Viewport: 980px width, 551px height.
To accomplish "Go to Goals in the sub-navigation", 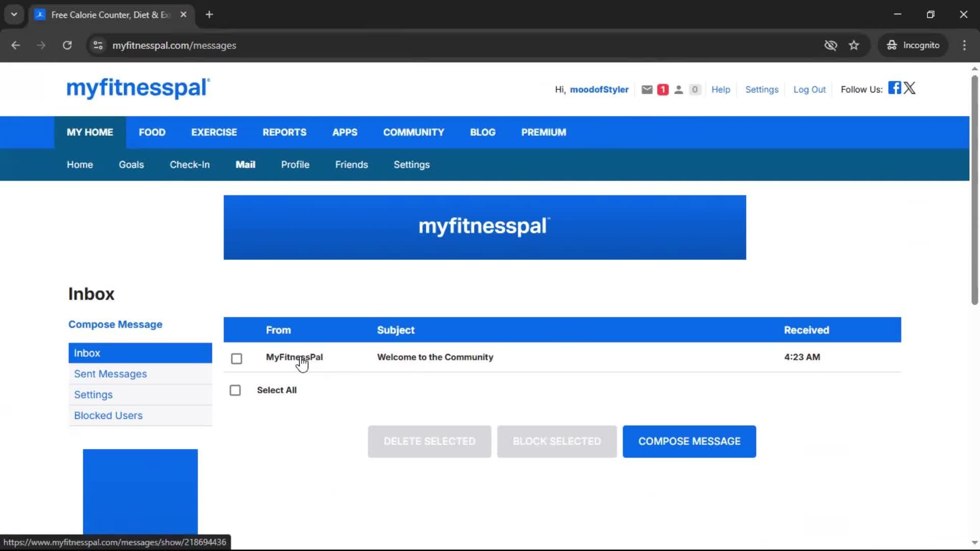I will (x=131, y=165).
